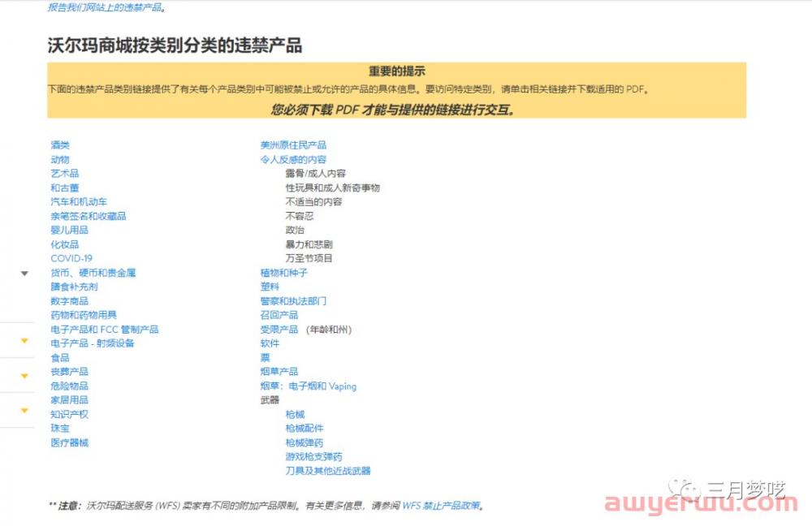Open the 家居用品 link

[x=69, y=399]
